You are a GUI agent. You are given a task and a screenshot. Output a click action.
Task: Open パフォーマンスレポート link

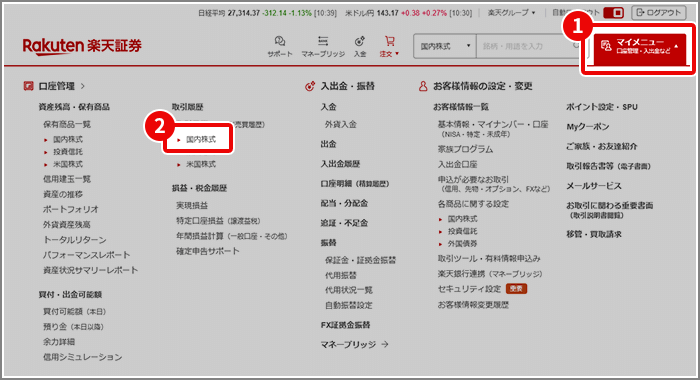(x=87, y=255)
